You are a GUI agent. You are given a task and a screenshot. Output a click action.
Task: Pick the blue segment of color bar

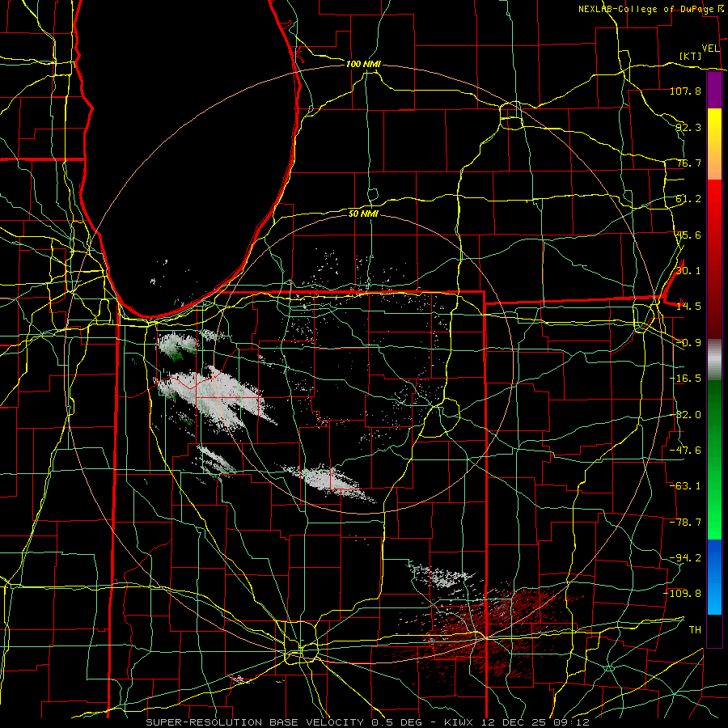coord(714,577)
